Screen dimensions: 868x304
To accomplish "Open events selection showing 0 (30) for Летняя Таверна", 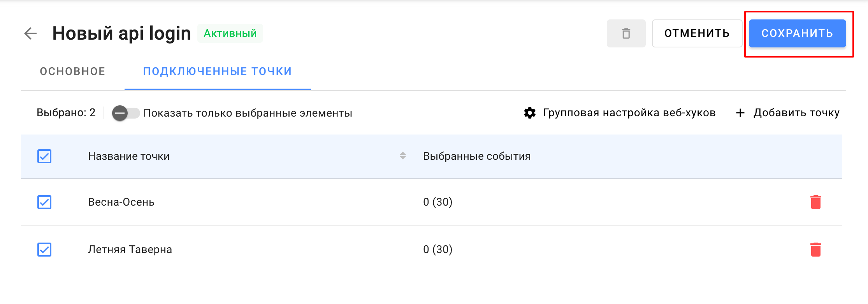I will pyautogui.click(x=438, y=250).
